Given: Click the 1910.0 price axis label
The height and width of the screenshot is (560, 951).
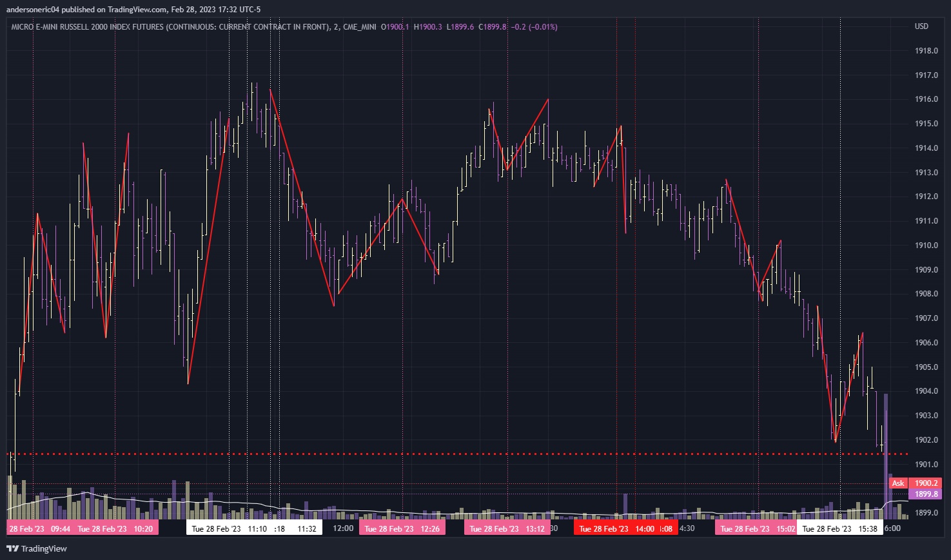Looking at the screenshot, I should pyautogui.click(x=926, y=246).
